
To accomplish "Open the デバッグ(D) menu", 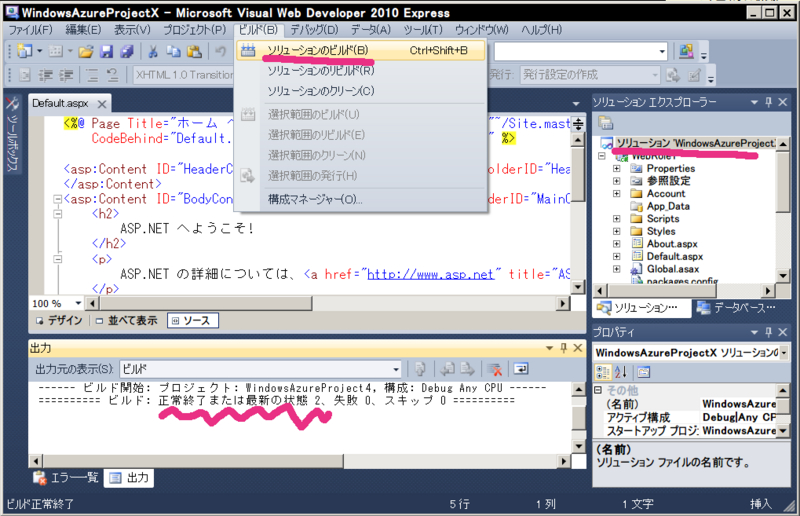I will (x=314, y=30).
